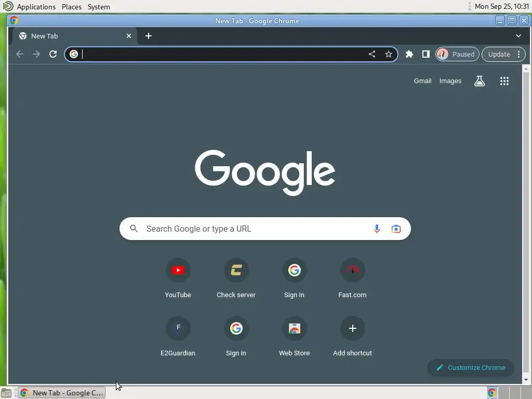Open the E2Guardian shortcut
The height and width of the screenshot is (399, 532).
pyautogui.click(x=178, y=337)
